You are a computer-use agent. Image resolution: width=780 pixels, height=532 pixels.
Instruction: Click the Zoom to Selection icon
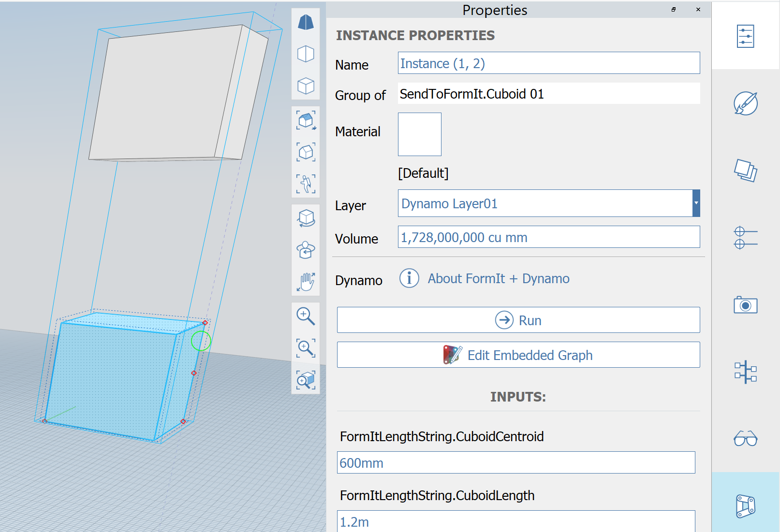click(305, 380)
